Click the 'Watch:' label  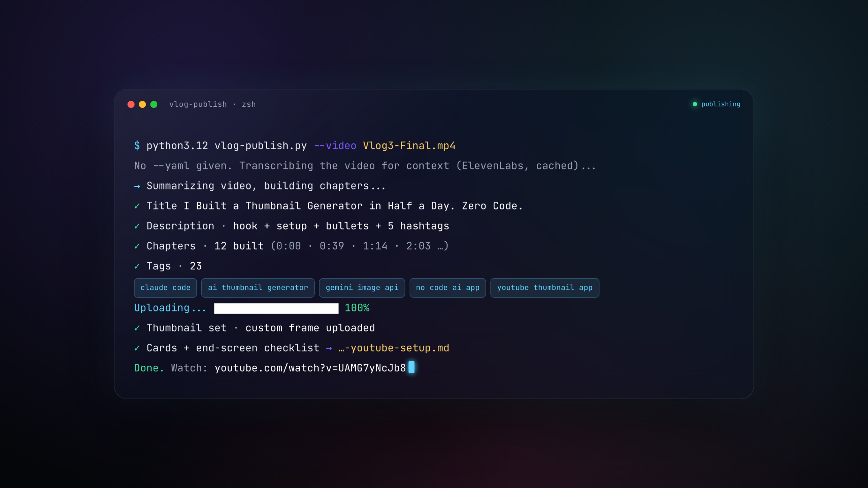coord(189,368)
